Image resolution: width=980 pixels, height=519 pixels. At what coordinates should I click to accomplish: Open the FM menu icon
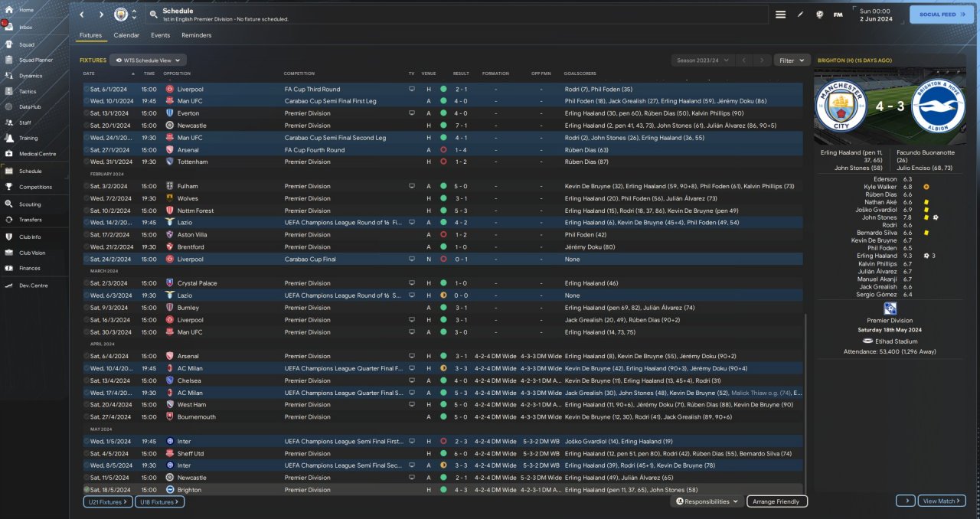click(x=838, y=15)
